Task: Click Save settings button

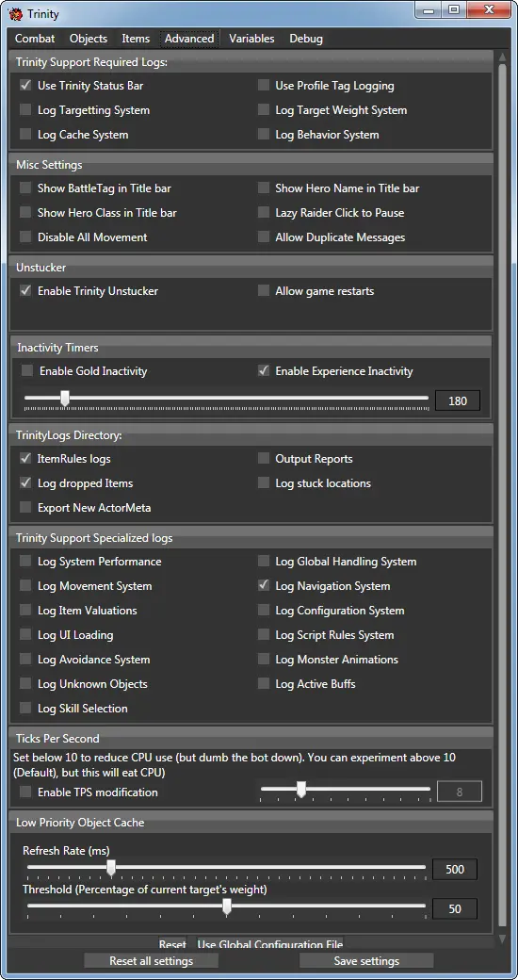Action: pos(366,960)
